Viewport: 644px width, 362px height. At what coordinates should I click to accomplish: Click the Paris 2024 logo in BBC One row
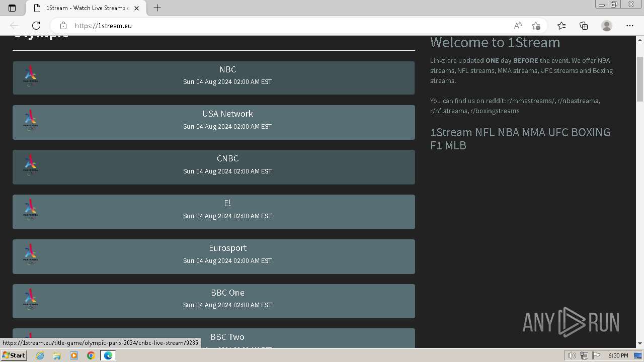point(30,300)
